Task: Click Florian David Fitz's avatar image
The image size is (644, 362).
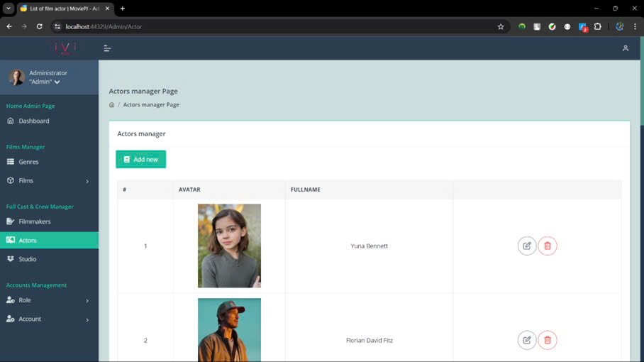Action: (x=229, y=330)
